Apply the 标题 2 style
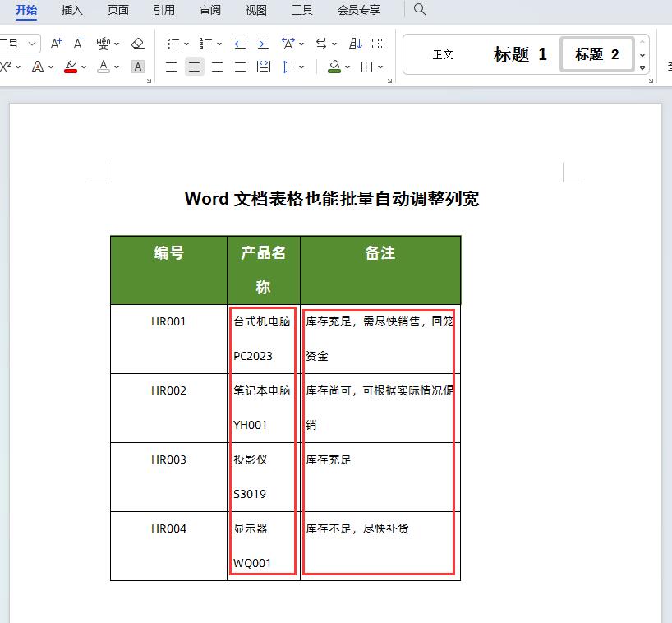 coord(597,54)
